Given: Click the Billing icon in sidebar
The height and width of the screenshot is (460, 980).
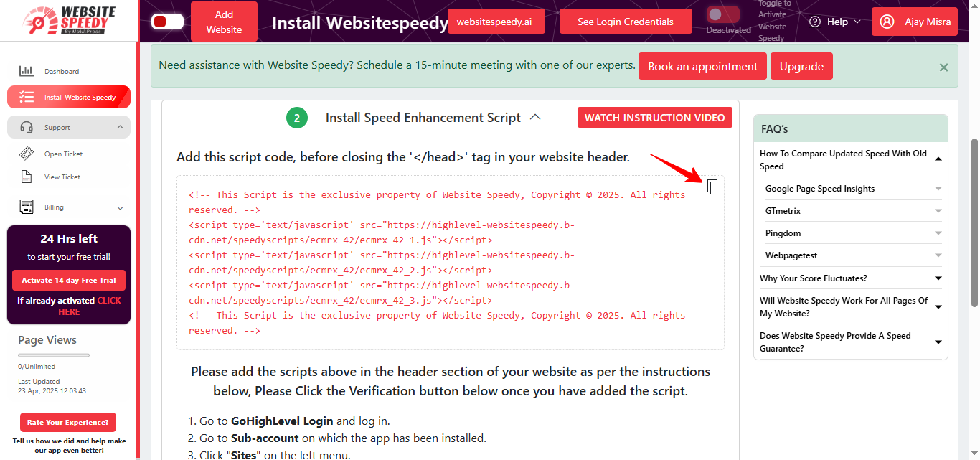Looking at the screenshot, I should (x=27, y=207).
